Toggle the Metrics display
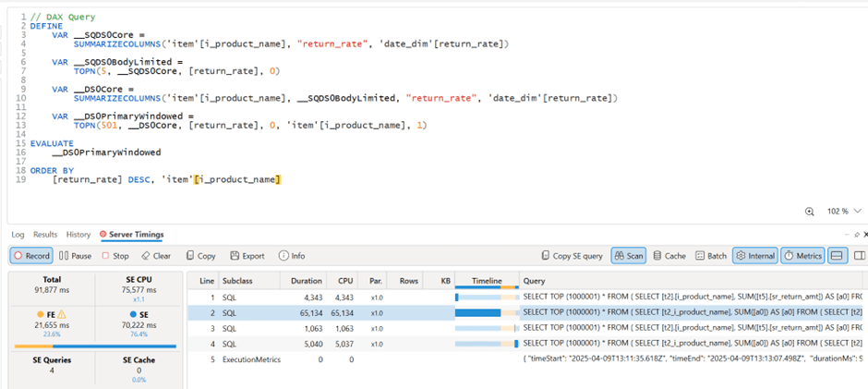 [802, 256]
